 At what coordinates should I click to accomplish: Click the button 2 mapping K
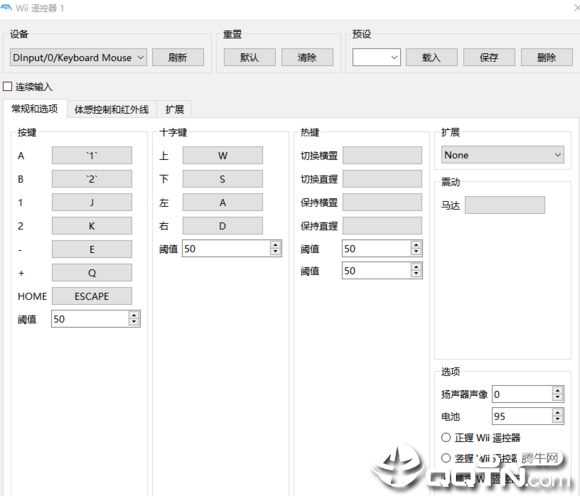(x=92, y=226)
